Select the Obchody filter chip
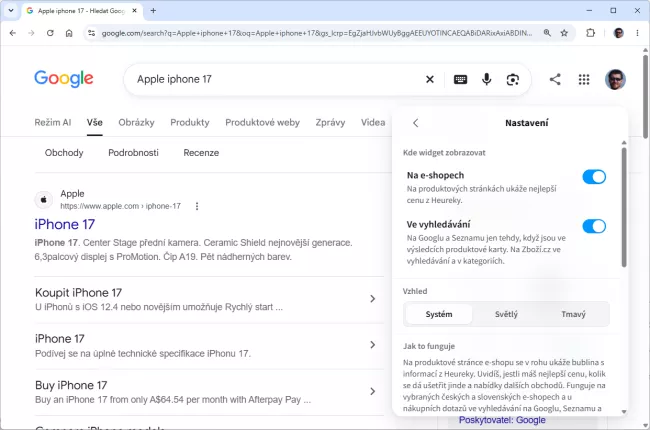Viewport: 650px width, 430px height. tap(64, 153)
